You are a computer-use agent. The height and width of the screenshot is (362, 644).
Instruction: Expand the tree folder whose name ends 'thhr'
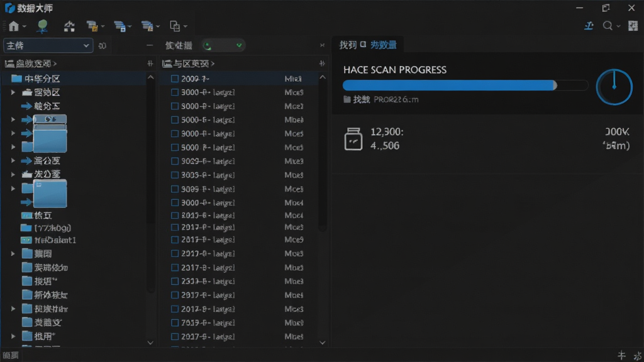(13, 309)
